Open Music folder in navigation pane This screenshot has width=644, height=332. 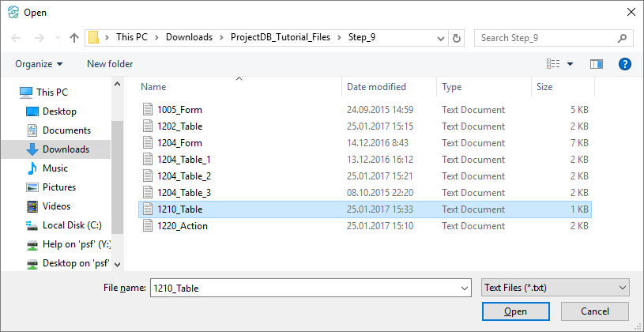55,168
